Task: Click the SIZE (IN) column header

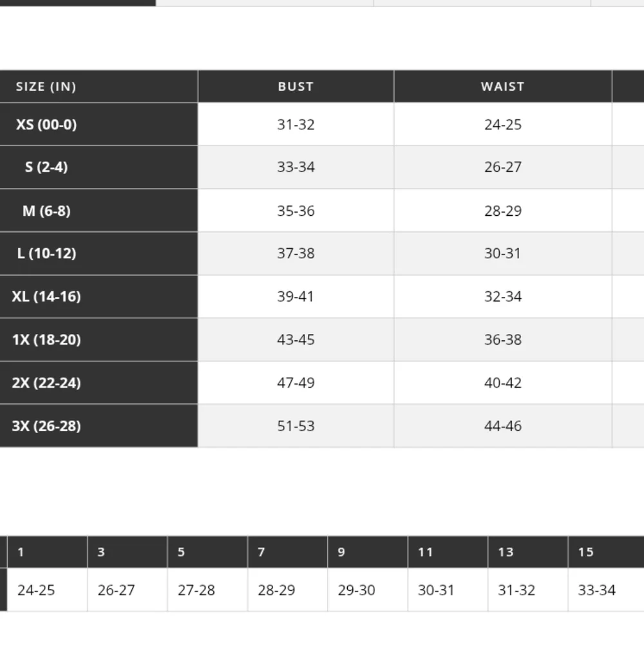Action: point(46,86)
